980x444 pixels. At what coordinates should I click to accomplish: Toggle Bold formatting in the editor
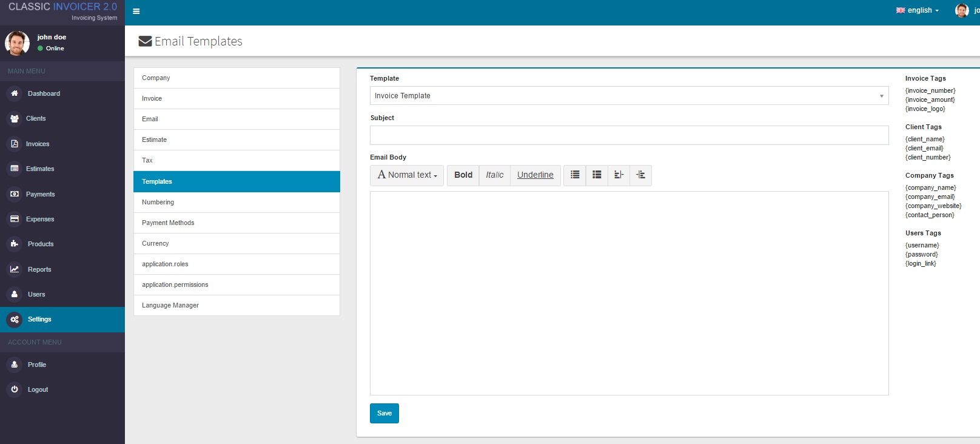tap(463, 175)
